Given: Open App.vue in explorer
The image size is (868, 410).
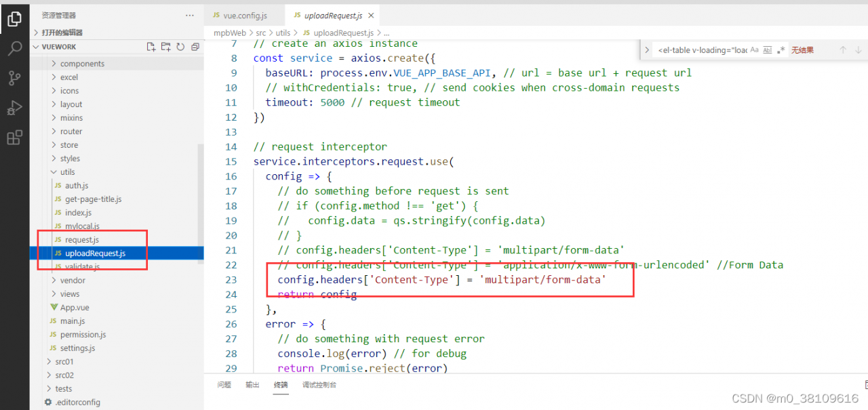Looking at the screenshot, I should pyautogui.click(x=75, y=308).
